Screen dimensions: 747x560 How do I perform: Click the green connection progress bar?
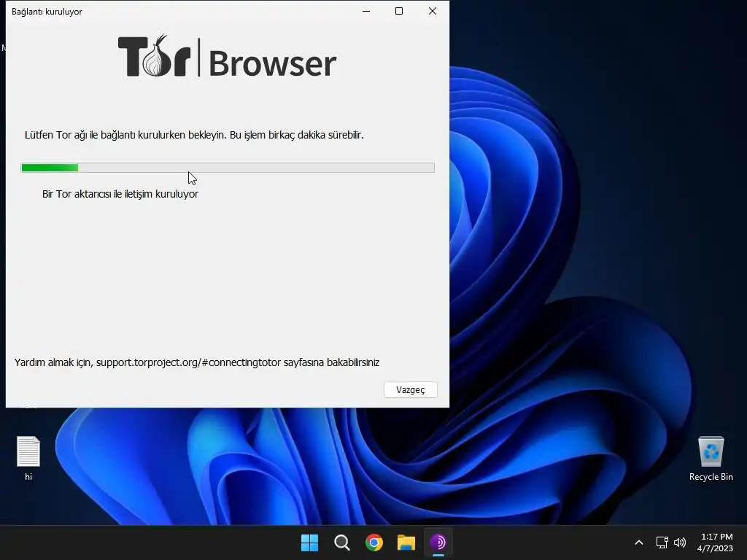(228, 168)
